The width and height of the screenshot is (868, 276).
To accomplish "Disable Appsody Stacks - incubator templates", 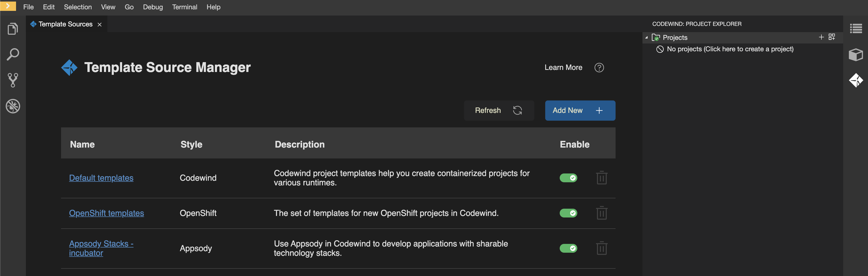I will coord(568,248).
